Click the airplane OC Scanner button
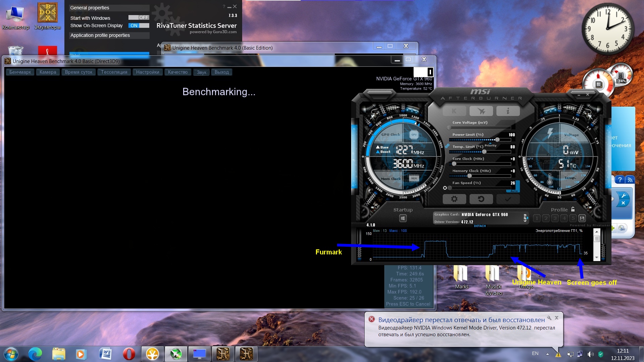The image size is (644, 362). click(x=481, y=111)
